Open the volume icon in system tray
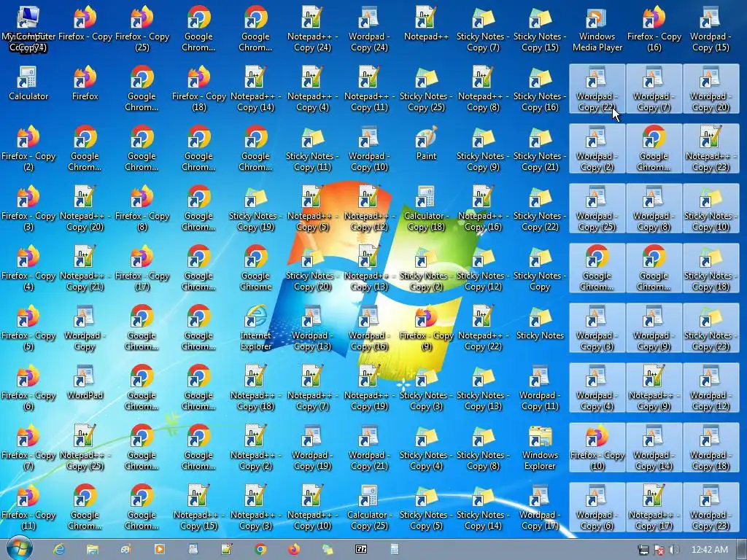The image size is (747, 560). click(675, 550)
